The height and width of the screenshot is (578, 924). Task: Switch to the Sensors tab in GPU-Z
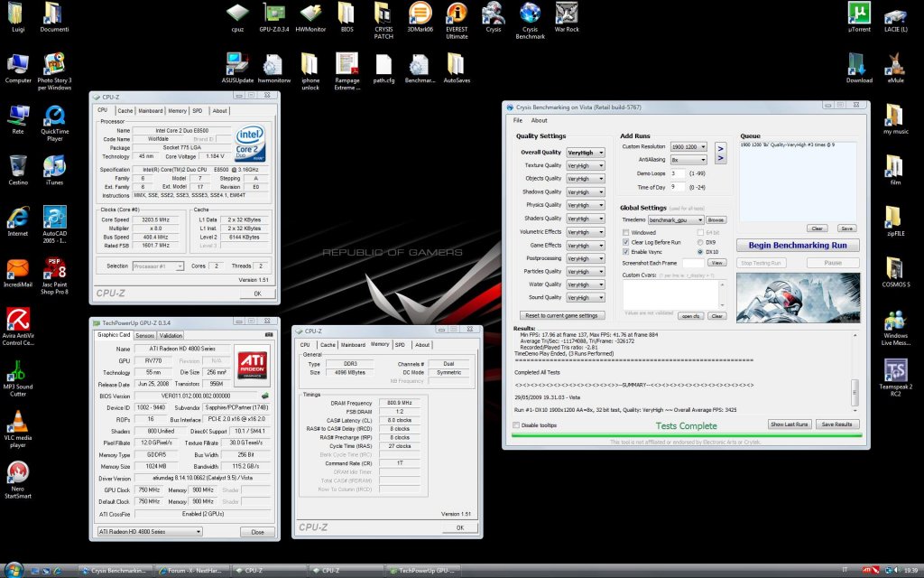click(x=145, y=335)
